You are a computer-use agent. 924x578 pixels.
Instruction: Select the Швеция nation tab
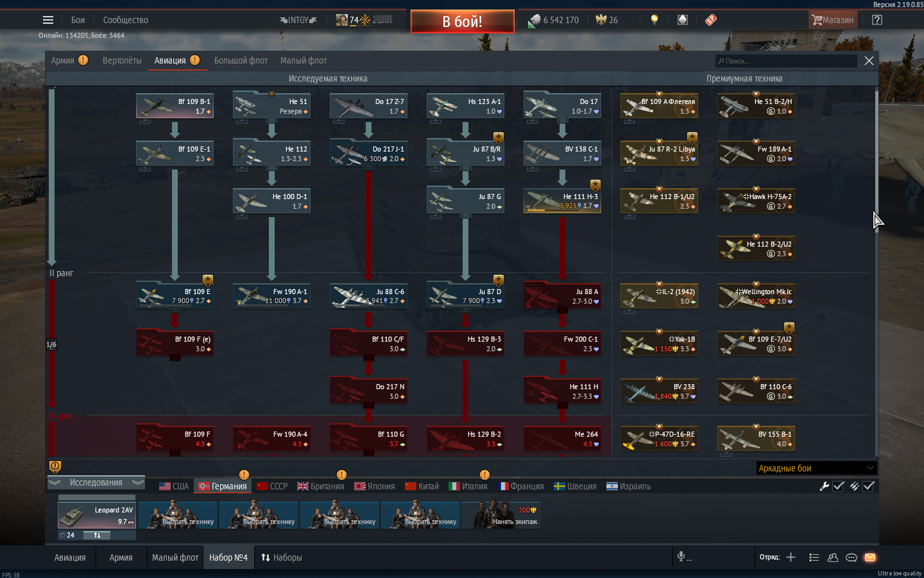click(x=575, y=486)
